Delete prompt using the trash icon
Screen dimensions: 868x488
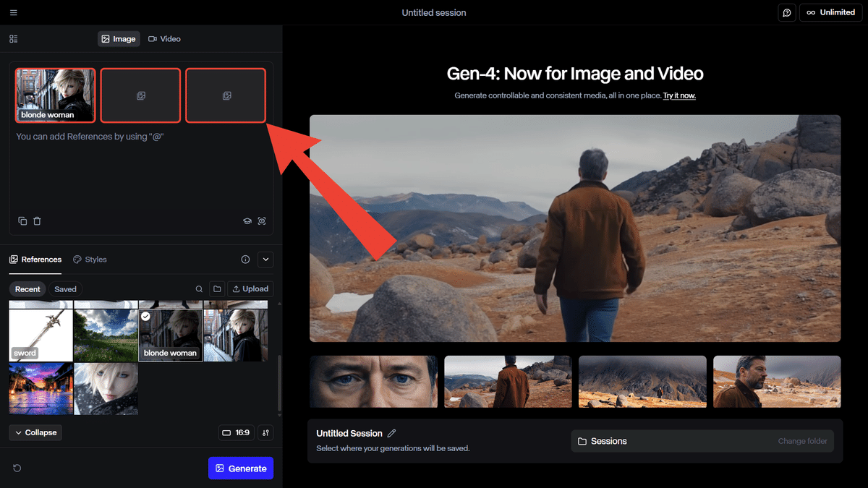coord(37,221)
